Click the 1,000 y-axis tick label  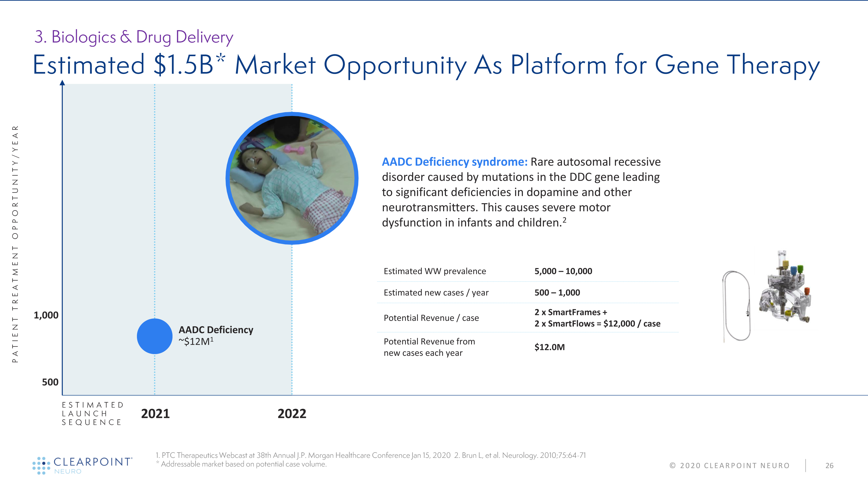coord(46,315)
